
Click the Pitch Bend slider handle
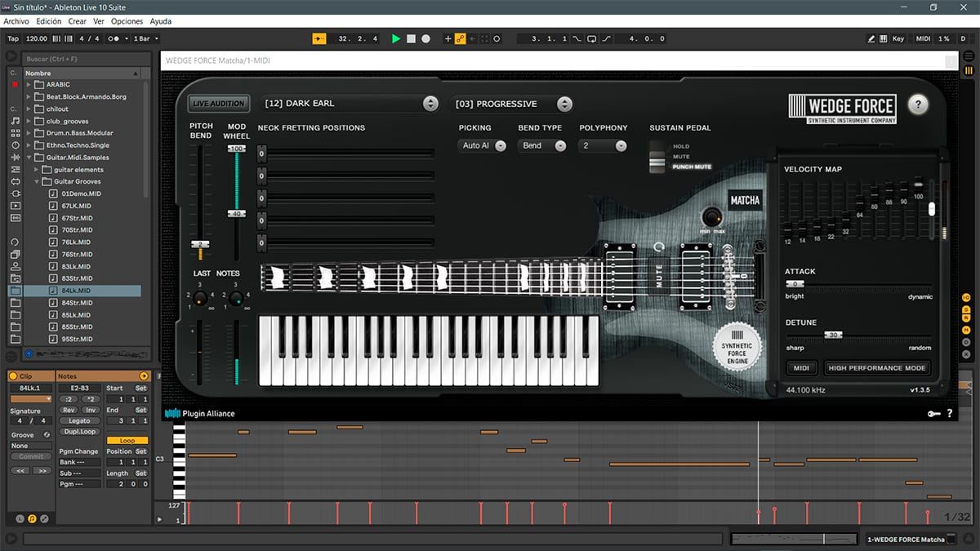pyautogui.click(x=200, y=244)
